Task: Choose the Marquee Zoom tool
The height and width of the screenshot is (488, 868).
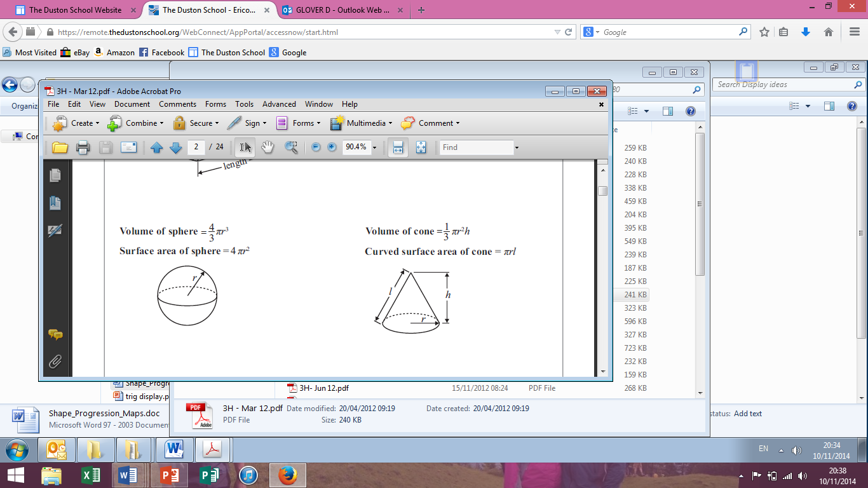Action: tap(291, 147)
